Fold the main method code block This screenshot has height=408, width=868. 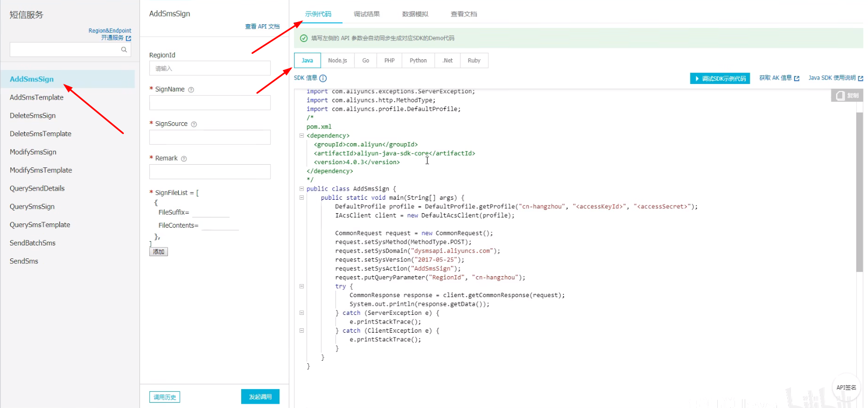click(302, 198)
